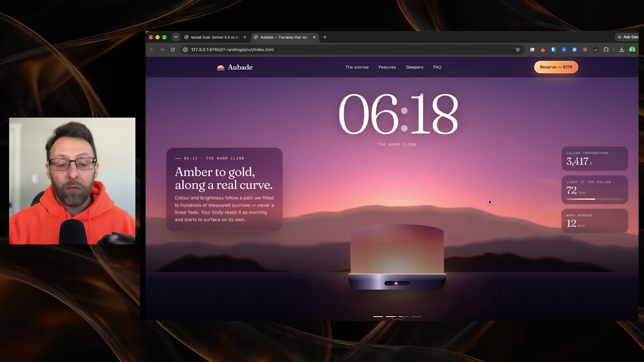Select the Aubade lamp tab

pyautogui.click(x=285, y=37)
